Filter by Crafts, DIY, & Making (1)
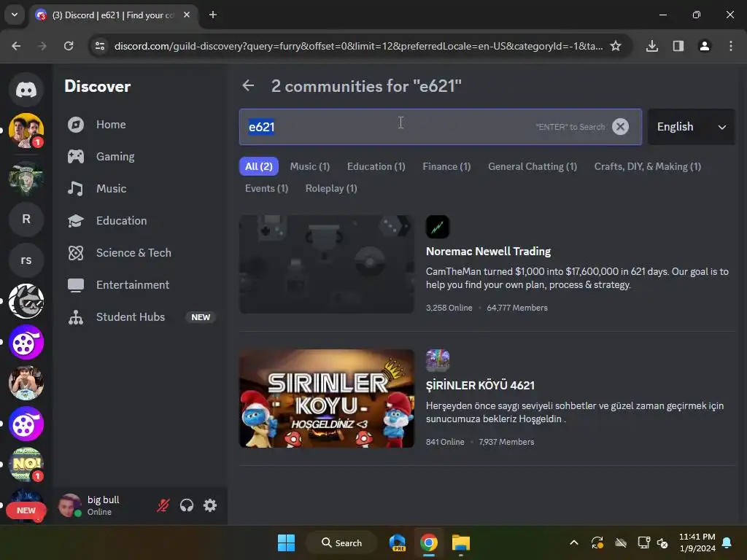Screen dimensions: 747x560 point(648,166)
